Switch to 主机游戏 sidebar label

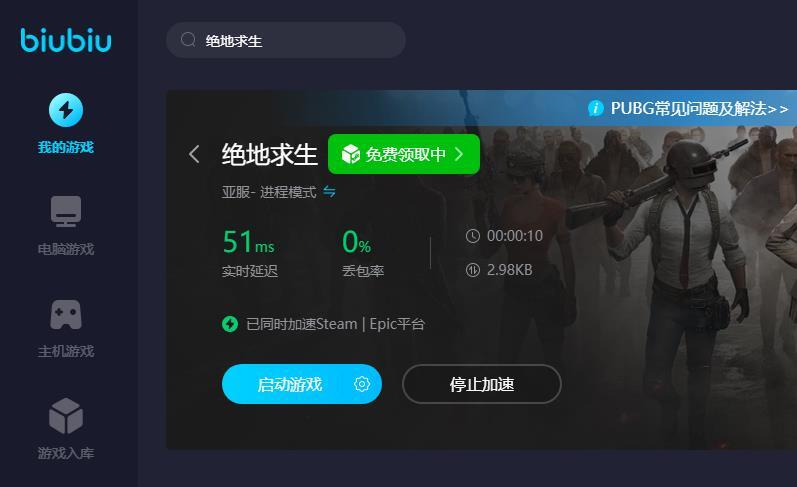coord(66,351)
